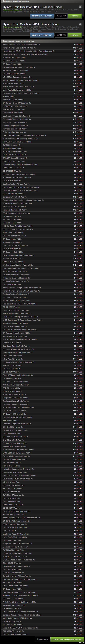Select Isle of Wight Route Add-On
Viewport: 85px width, 644px height.
pyautogui.click(x=13, y=359)
